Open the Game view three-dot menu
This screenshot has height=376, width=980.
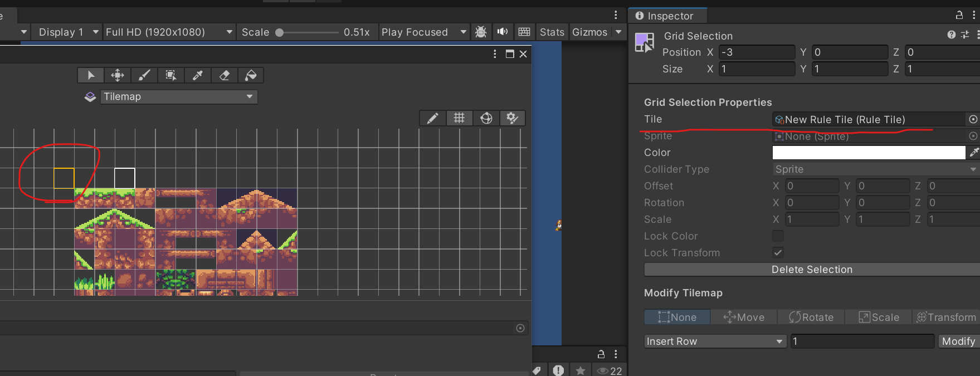[x=616, y=15]
